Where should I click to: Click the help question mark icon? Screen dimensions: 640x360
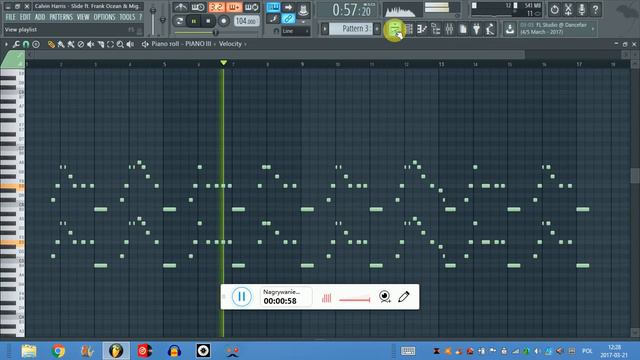(x=596, y=9)
